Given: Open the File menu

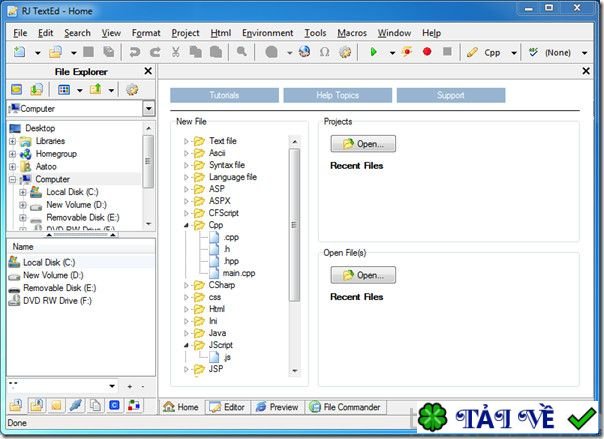Looking at the screenshot, I should coord(20,33).
